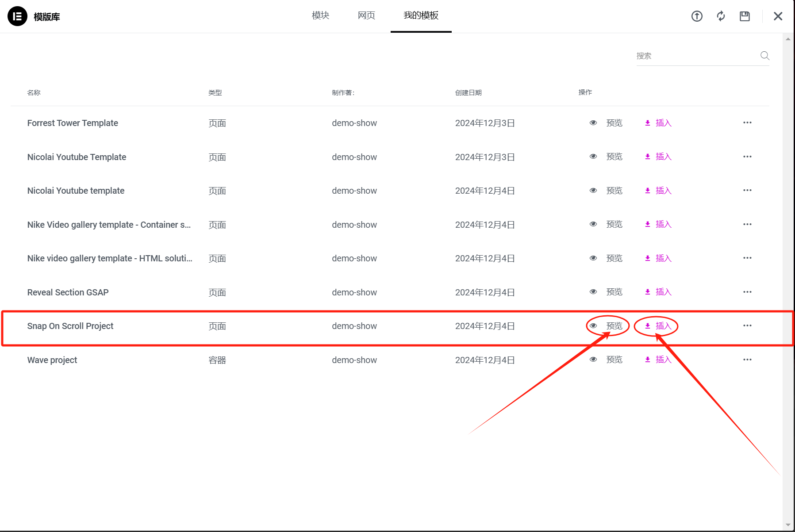Click the eye icon for Reveal Section GSAP
The width and height of the screenshot is (795, 532).
[x=593, y=292]
